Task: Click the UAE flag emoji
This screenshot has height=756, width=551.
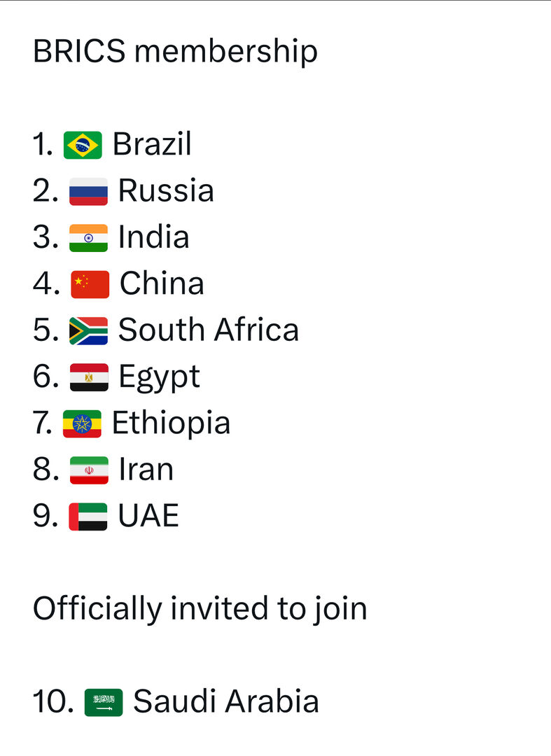Action: click(x=88, y=517)
